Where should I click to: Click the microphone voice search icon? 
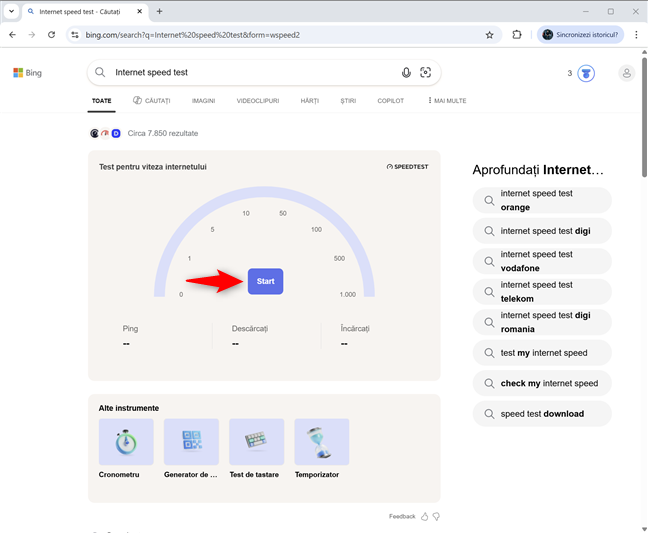coord(406,73)
